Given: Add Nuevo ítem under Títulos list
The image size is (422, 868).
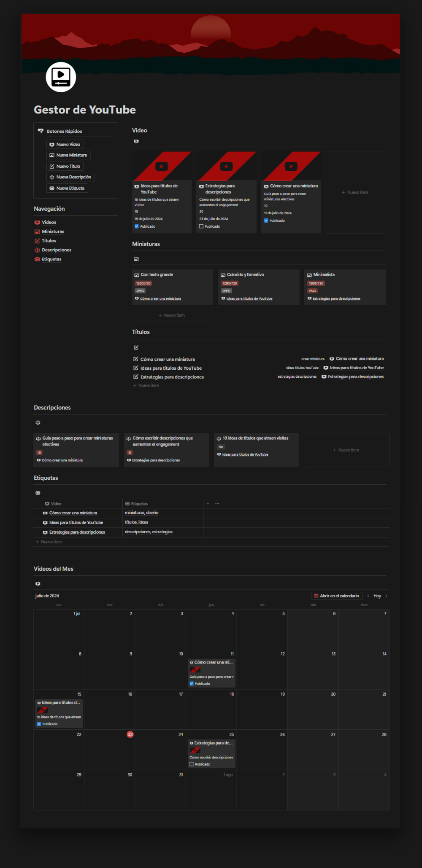Looking at the screenshot, I should pyautogui.click(x=146, y=385).
